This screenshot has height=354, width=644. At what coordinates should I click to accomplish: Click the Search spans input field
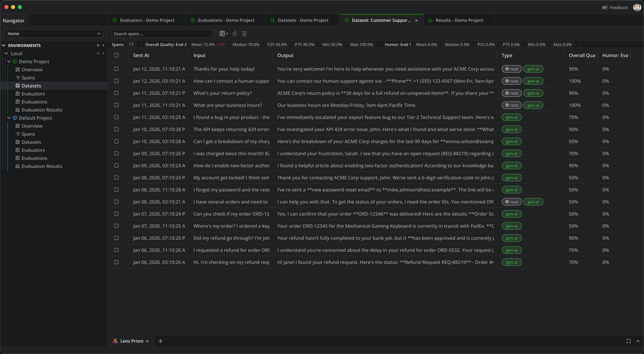click(162, 34)
